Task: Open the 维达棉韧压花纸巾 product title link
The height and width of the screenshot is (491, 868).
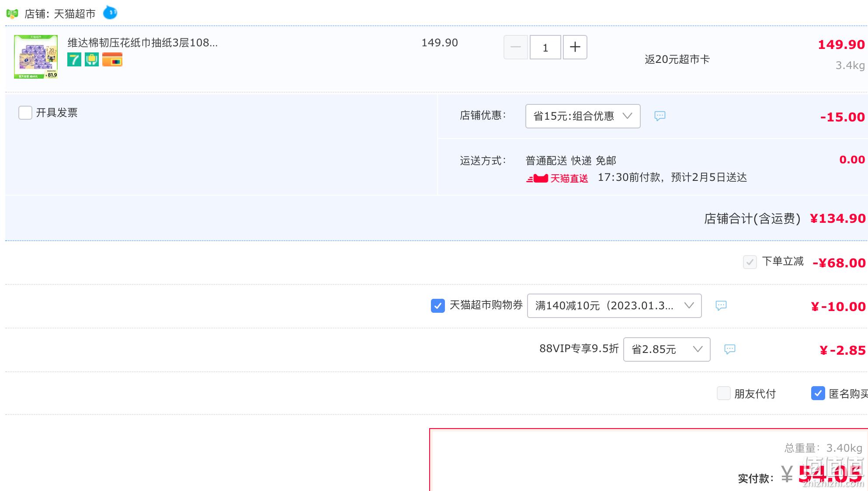Action: (142, 43)
